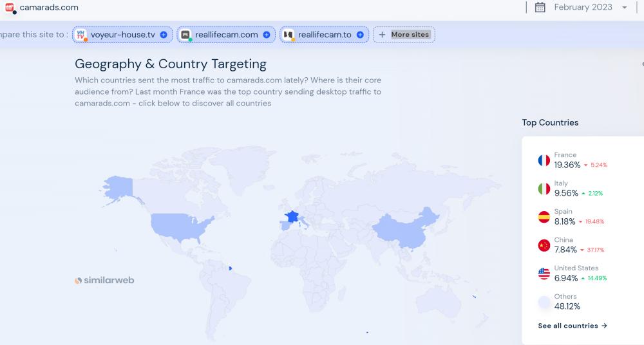
Task: Click the camarads.com site favicon
Action: pyautogui.click(x=9, y=8)
